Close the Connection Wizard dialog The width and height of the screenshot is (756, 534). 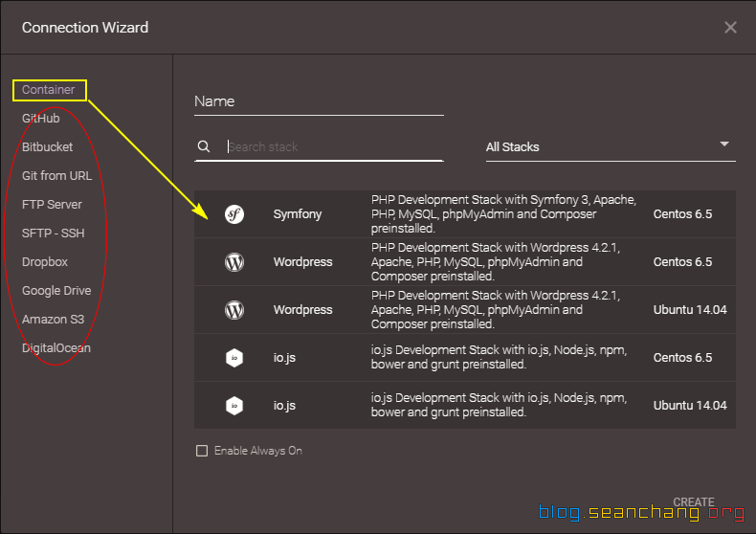730,28
